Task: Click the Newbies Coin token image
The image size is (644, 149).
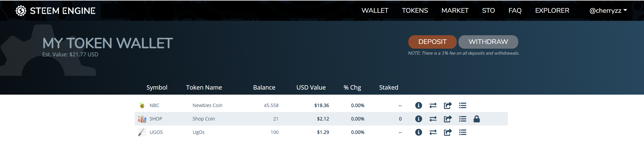Action: pos(142,105)
